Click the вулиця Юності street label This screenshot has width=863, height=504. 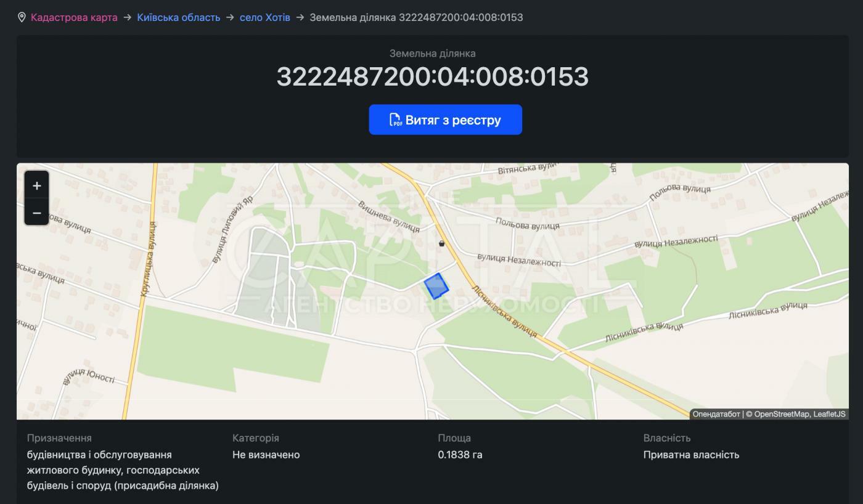pos(89,375)
